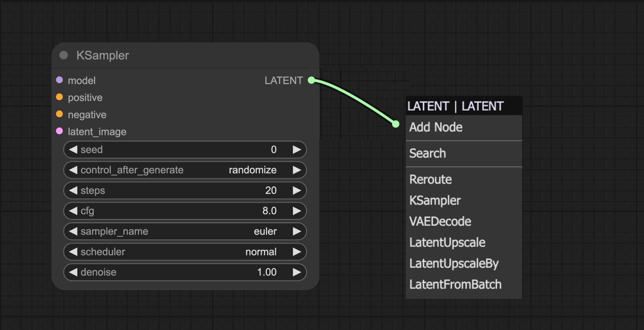
Task: Click the denoise value field
Action: tap(267, 272)
